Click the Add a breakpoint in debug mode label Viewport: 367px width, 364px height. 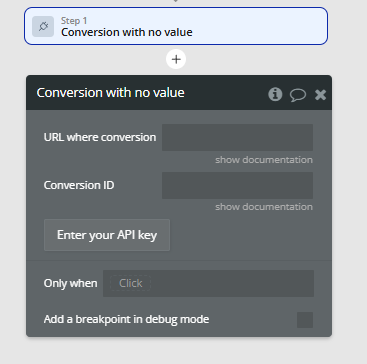point(126,319)
